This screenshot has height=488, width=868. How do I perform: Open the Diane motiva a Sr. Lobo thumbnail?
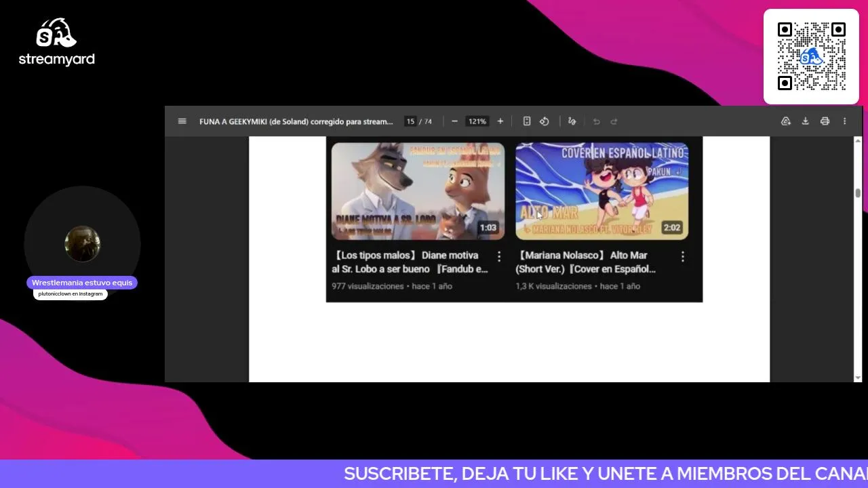click(418, 191)
